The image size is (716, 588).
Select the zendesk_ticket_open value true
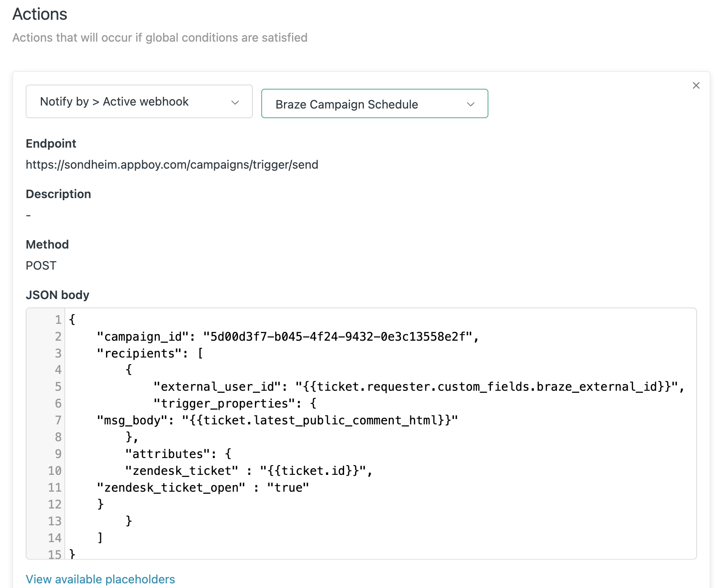pyautogui.click(x=289, y=487)
